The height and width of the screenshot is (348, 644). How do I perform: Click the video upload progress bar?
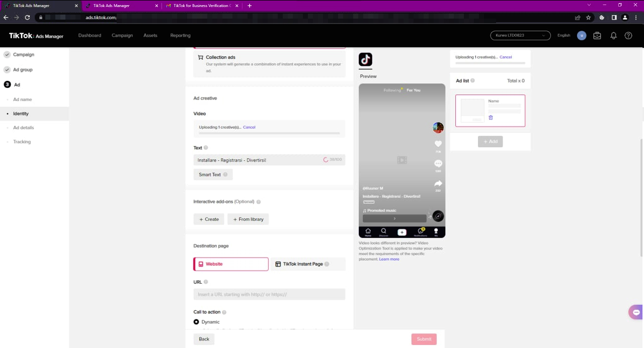(x=269, y=133)
